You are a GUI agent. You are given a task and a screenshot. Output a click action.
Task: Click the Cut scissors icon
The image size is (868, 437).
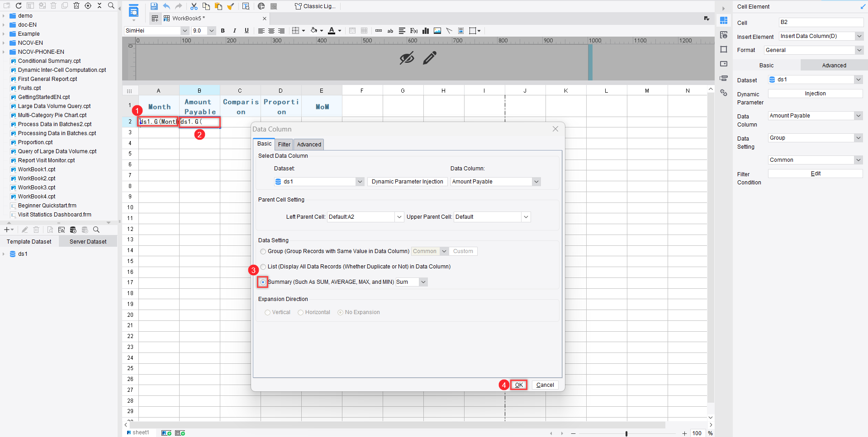click(194, 6)
